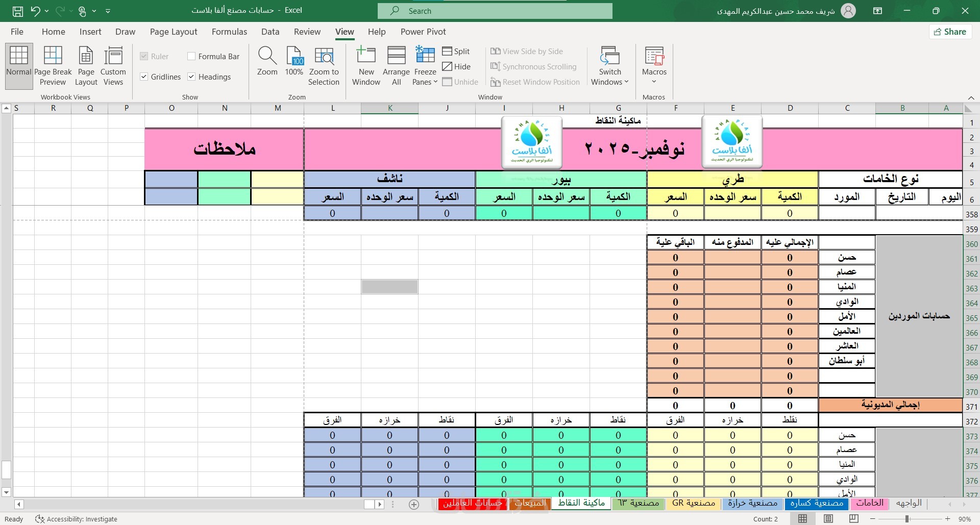Open Page Break Preview
This screenshot has width=980, height=525.
(53, 66)
